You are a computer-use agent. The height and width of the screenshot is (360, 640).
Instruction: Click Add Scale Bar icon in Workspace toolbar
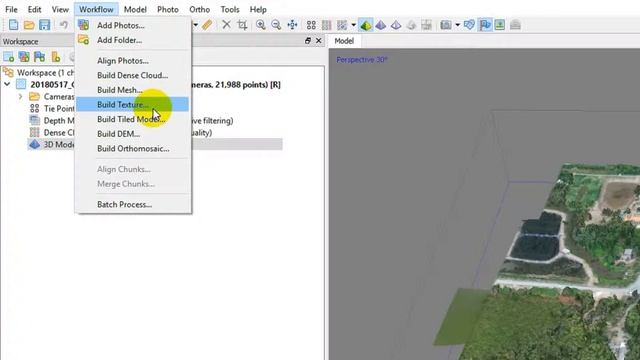pyautogui.click(x=56, y=57)
